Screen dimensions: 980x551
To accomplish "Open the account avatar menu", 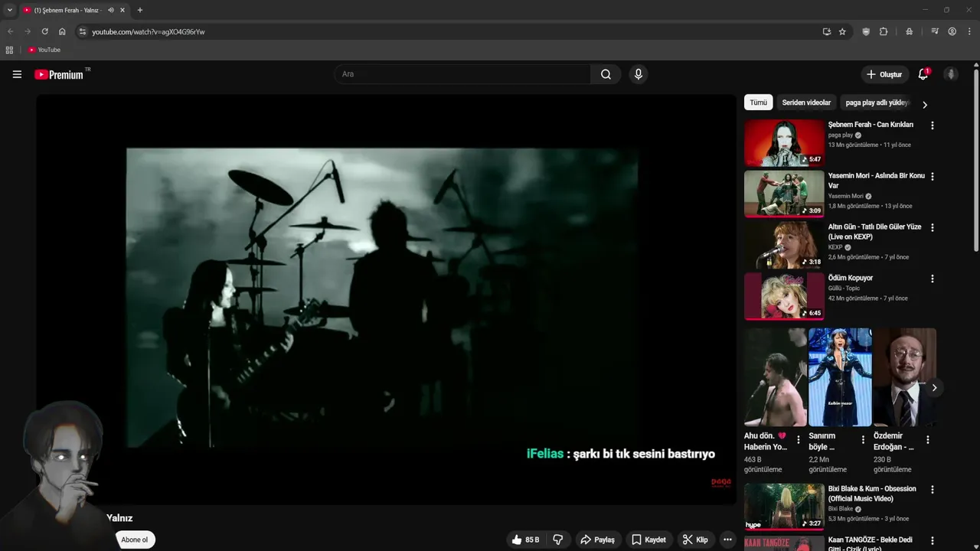I will coord(951,74).
